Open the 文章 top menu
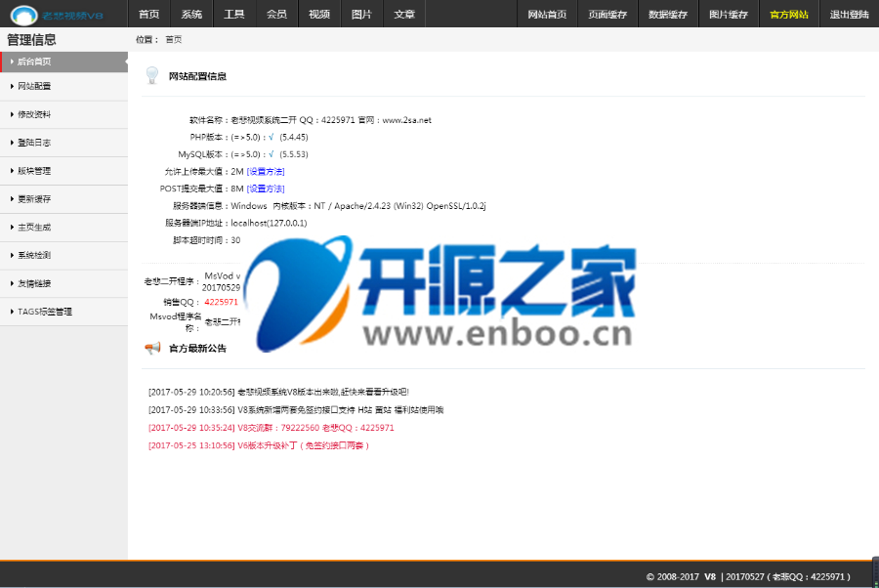 pyautogui.click(x=404, y=14)
